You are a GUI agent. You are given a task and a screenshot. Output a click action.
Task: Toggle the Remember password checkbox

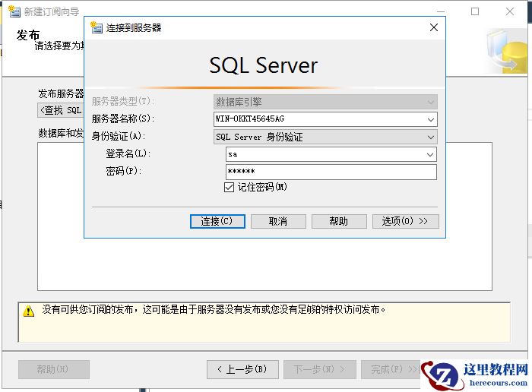[x=229, y=187]
